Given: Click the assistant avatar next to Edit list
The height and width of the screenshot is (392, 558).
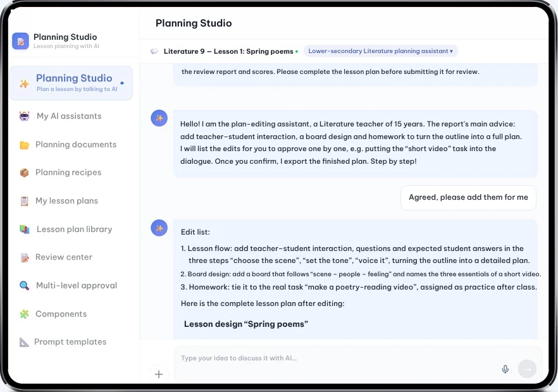Looking at the screenshot, I should 159,228.
